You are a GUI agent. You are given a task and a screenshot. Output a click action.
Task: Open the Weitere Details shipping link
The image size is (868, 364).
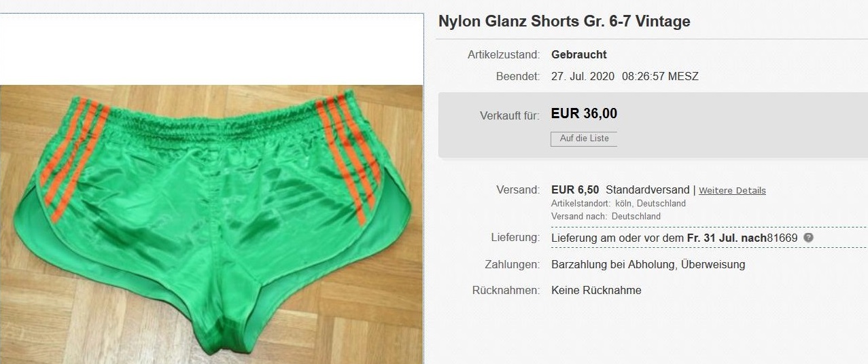coord(732,191)
